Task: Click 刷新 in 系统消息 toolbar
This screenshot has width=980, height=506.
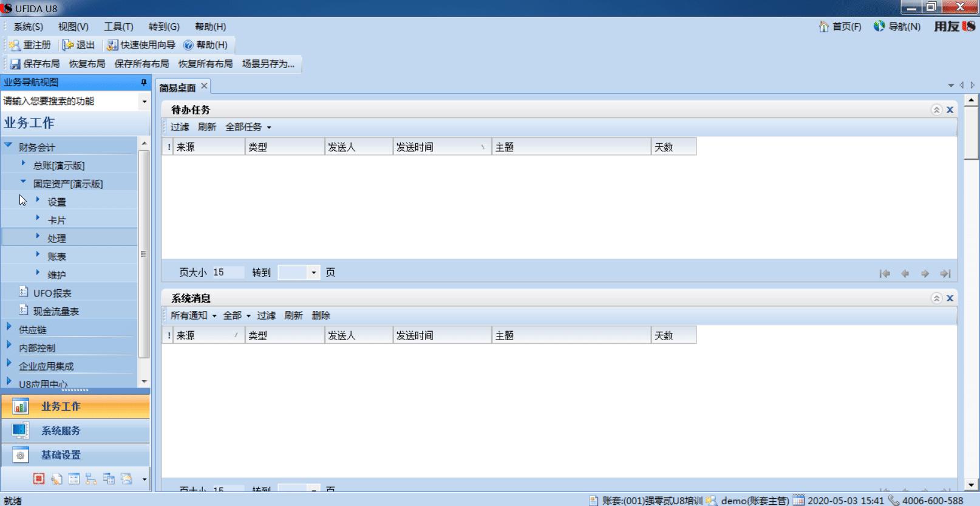Action: 293,315
